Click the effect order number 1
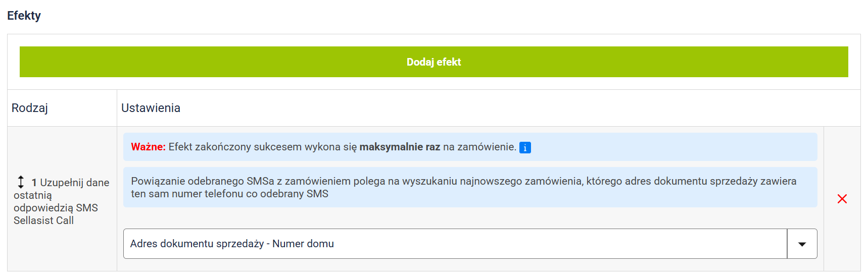868x278 pixels. click(x=34, y=183)
